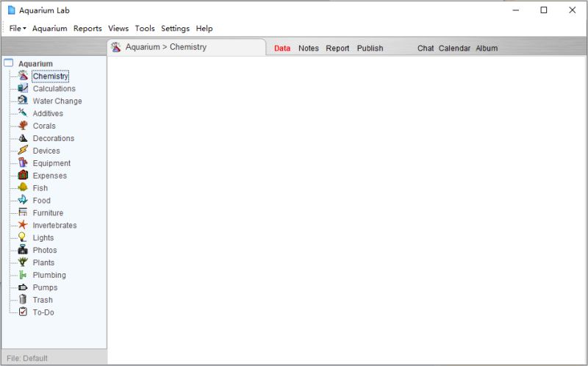
Task: Click the Invertebrates starfish icon
Action: 23,225
